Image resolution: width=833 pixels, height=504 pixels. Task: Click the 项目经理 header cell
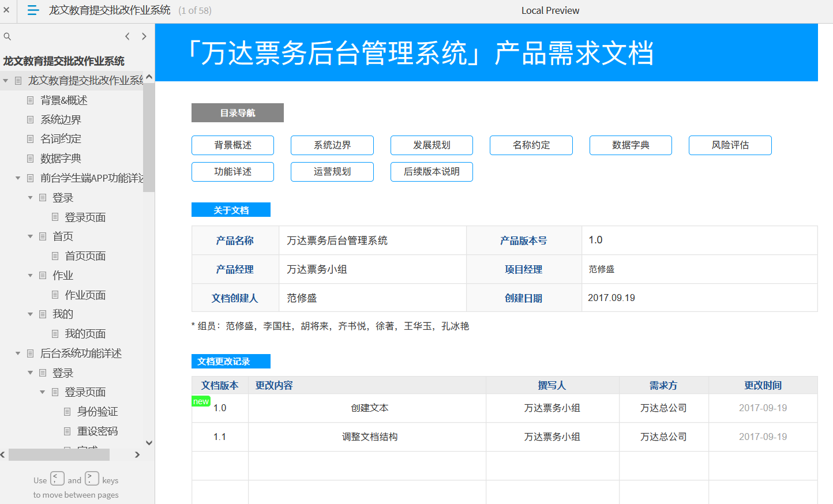[x=524, y=269]
